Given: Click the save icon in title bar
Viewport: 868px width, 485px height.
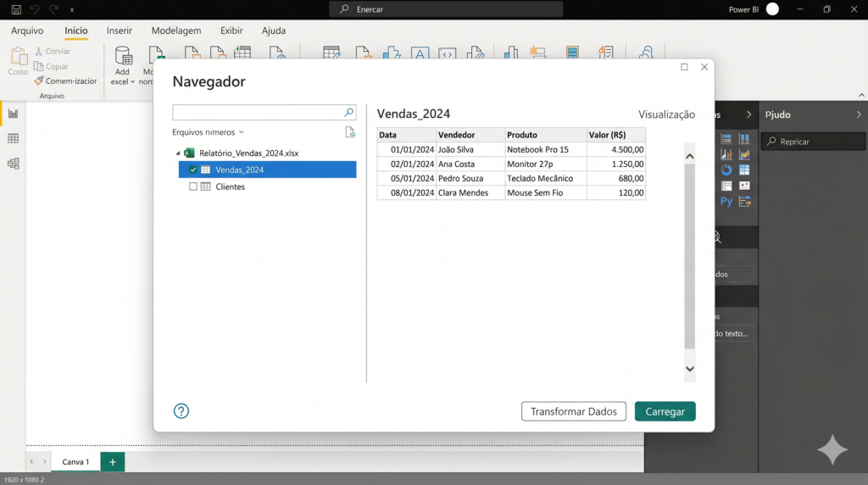Looking at the screenshot, I should [x=16, y=9].
